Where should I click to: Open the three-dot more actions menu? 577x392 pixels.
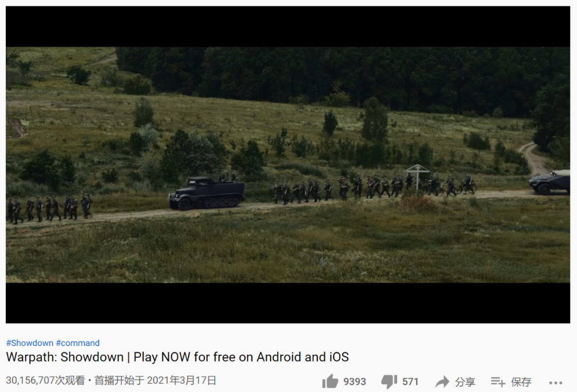[x=556, y=383]
